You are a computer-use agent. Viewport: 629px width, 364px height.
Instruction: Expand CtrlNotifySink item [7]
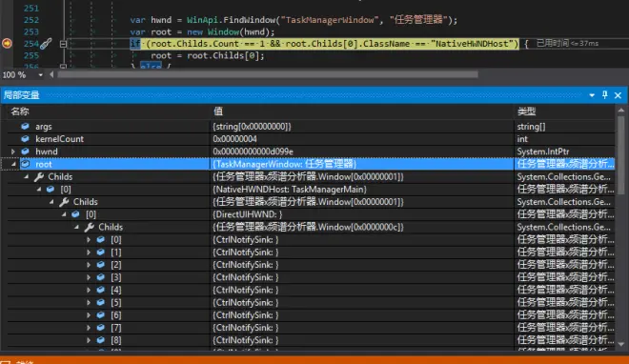click(x=89, y=328)
